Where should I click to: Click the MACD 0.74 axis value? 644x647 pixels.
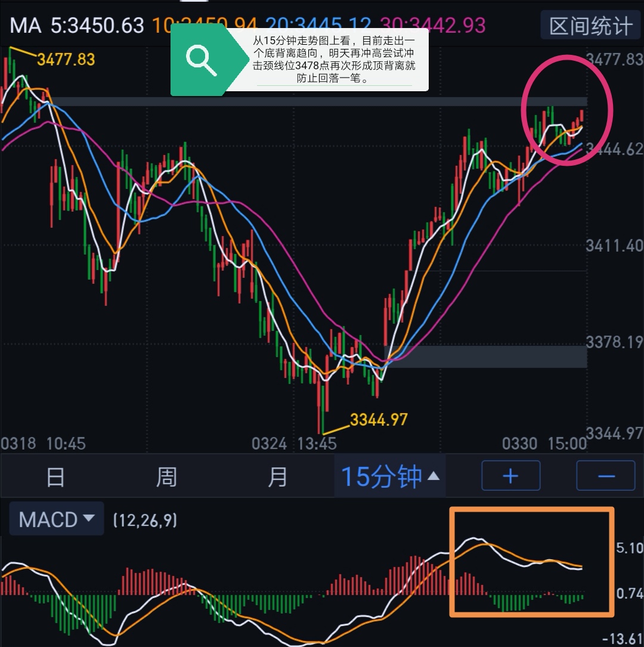[630, 593]
